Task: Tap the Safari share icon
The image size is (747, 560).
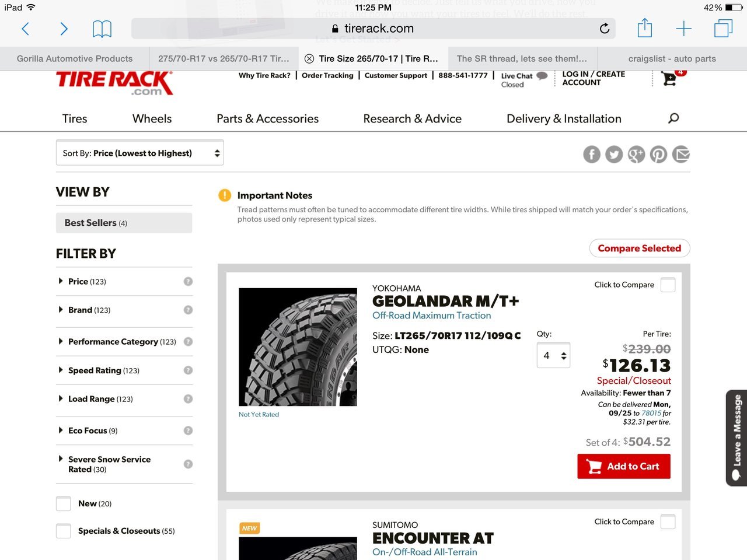Action: pyautogui.click(x=645, y=27)
